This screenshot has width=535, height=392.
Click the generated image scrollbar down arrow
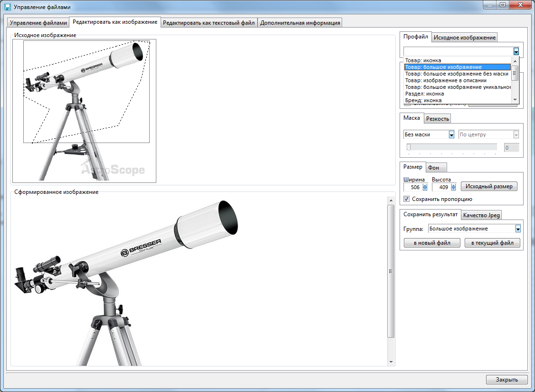point(391,362)
